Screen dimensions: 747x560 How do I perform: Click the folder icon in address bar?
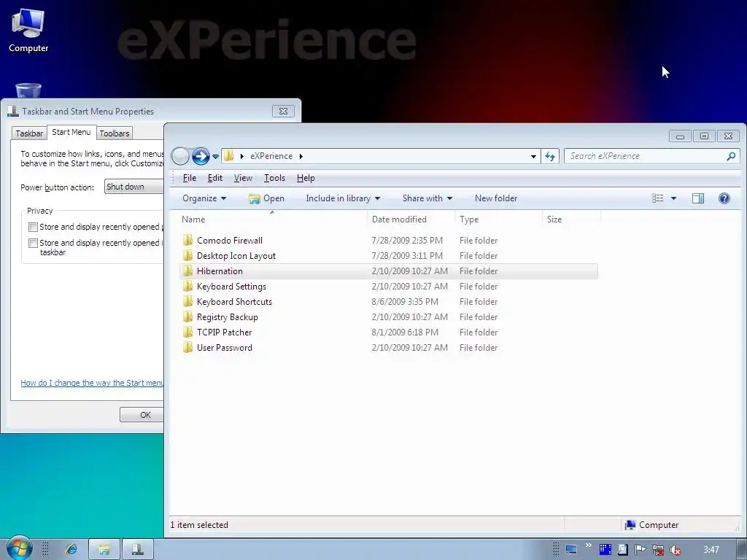228,156
